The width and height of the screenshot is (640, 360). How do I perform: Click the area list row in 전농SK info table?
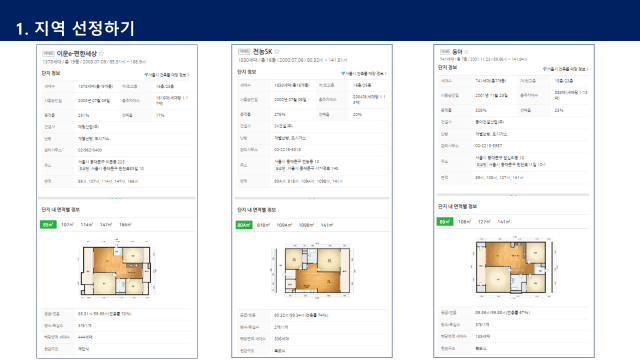(x=313, y=181)
